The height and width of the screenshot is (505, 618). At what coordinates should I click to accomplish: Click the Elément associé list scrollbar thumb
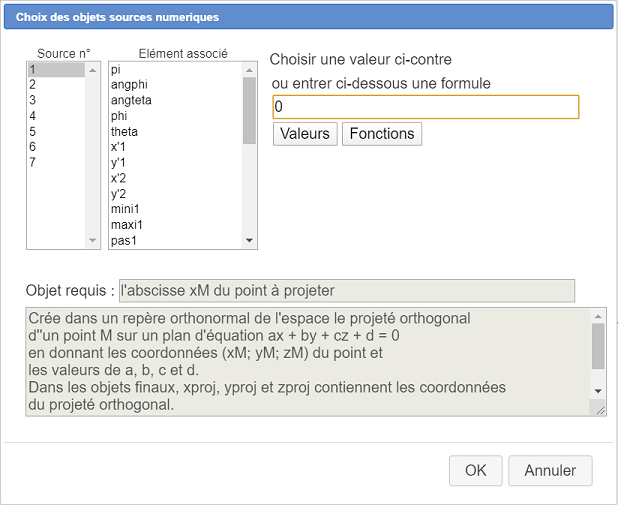click(249, 110)
